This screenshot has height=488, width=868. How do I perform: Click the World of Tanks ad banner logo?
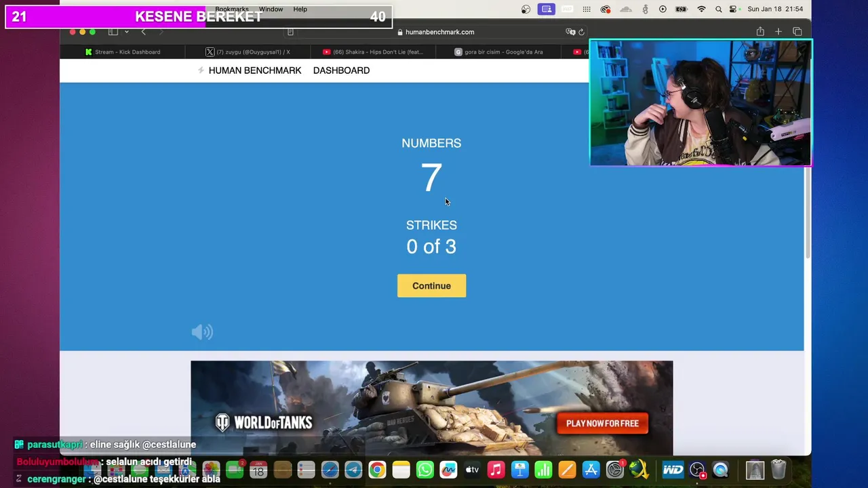pyautogui.click(x=264, y=423)
